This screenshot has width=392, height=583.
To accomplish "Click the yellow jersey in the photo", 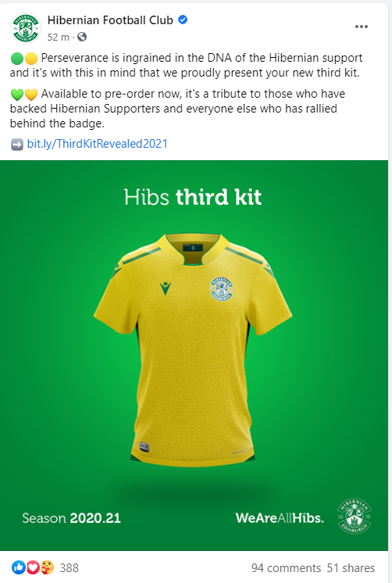I will click(x=193, y=349).
